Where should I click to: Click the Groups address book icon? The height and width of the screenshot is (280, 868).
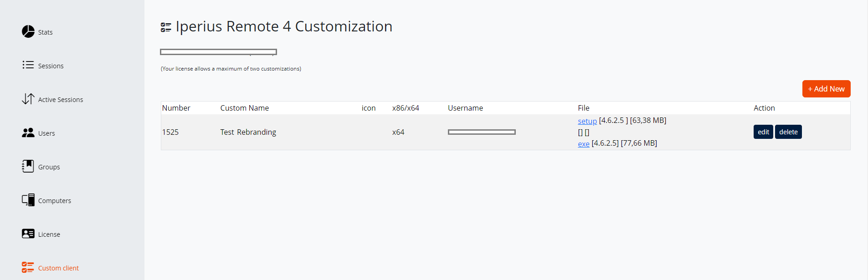(x=28, y=166)
